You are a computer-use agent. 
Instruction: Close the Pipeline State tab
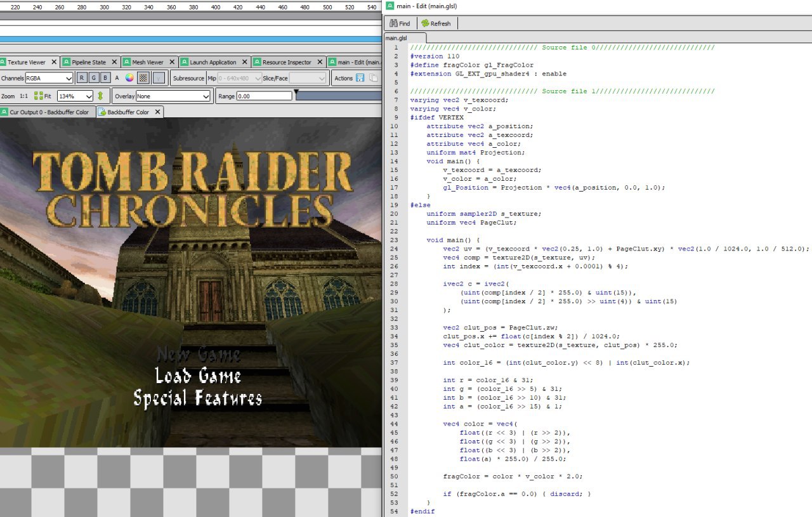114,62
